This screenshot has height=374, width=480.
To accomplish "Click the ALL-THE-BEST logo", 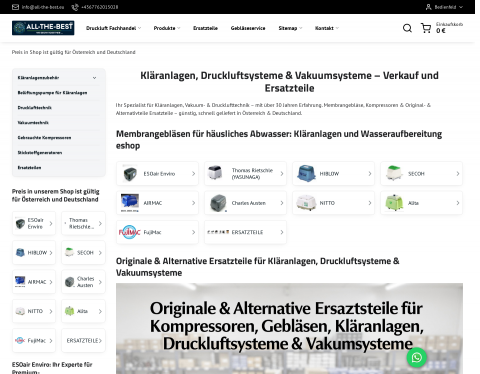I will coord(43,28).
